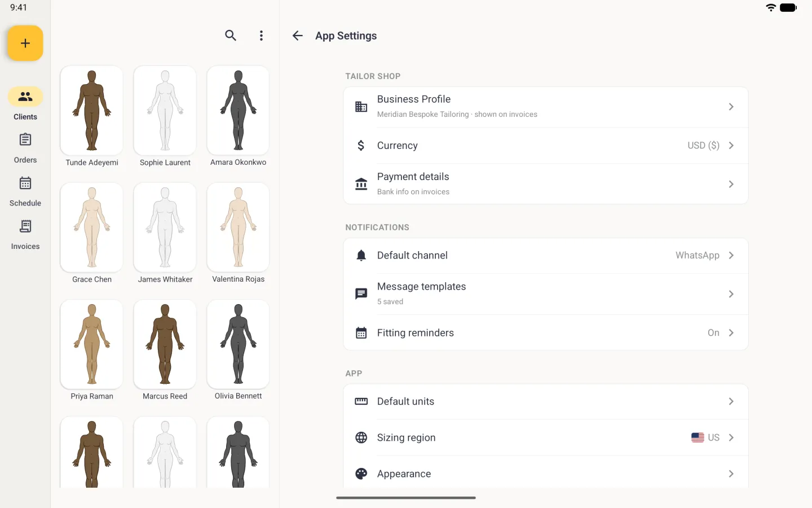Click the Business Profile title text
The width and height of the screenshot is (812, 508).
click(x=414, y=99)
